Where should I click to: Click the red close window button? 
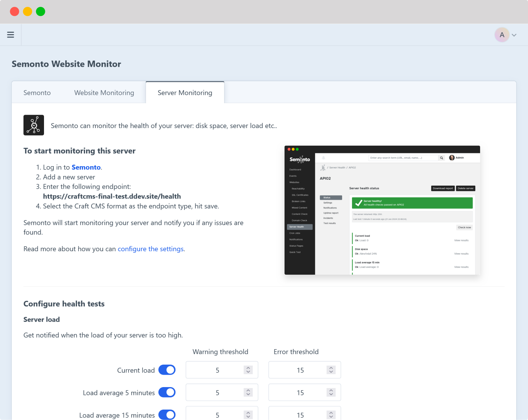[x=15, y=11]
